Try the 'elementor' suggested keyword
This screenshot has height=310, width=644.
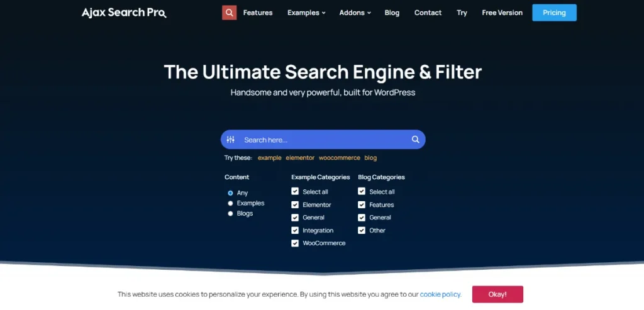click(x=300, y=158)
